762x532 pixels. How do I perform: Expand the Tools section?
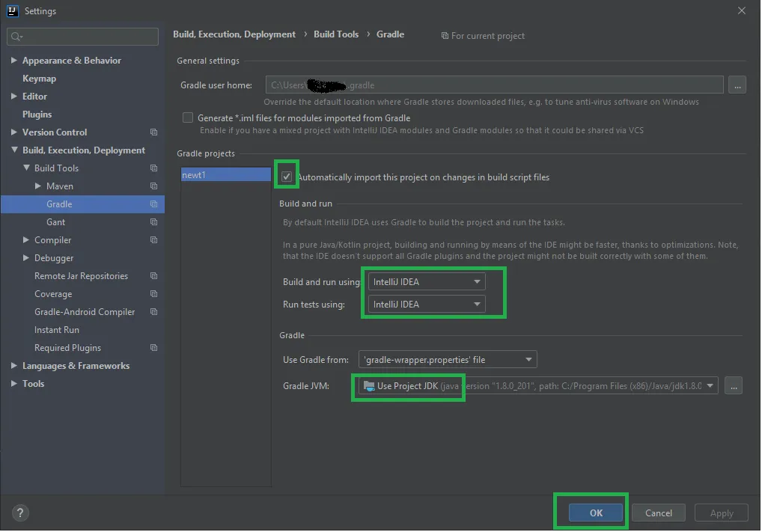coord(14,384)
